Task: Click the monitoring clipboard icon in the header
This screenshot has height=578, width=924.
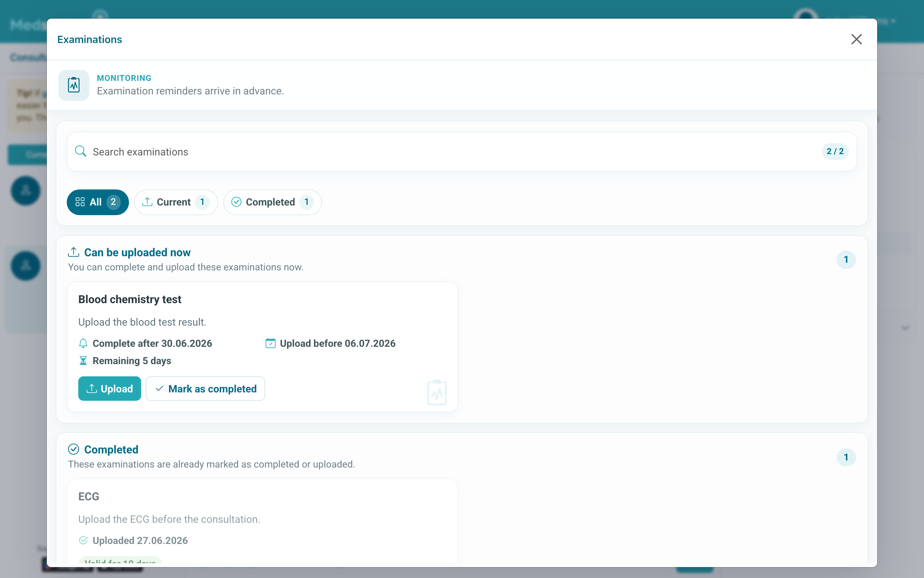Action: pos(74,85)
